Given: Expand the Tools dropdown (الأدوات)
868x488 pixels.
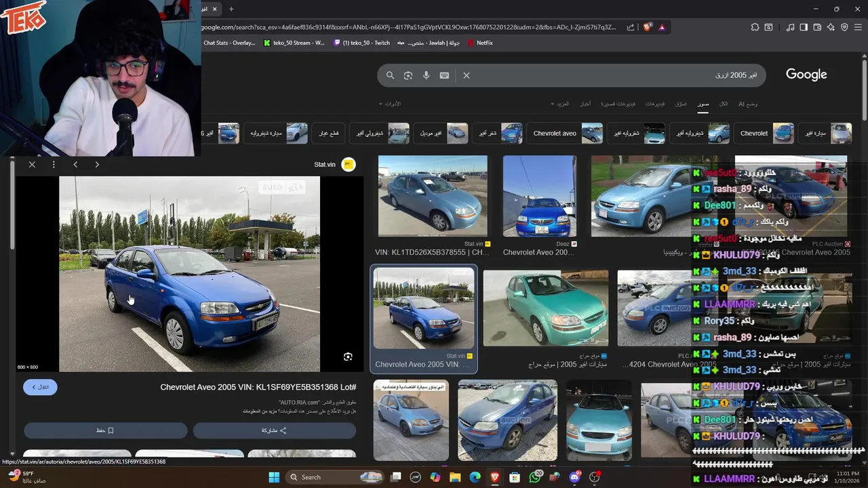Looking at the screenshot, I should [390, 104].
